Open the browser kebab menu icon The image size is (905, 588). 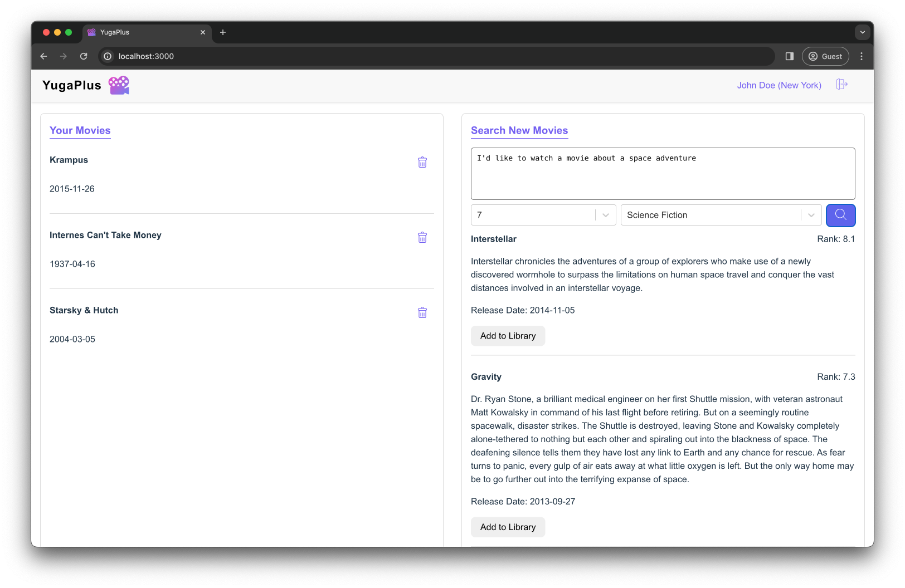pyautogui.click(x=861, y=56)
